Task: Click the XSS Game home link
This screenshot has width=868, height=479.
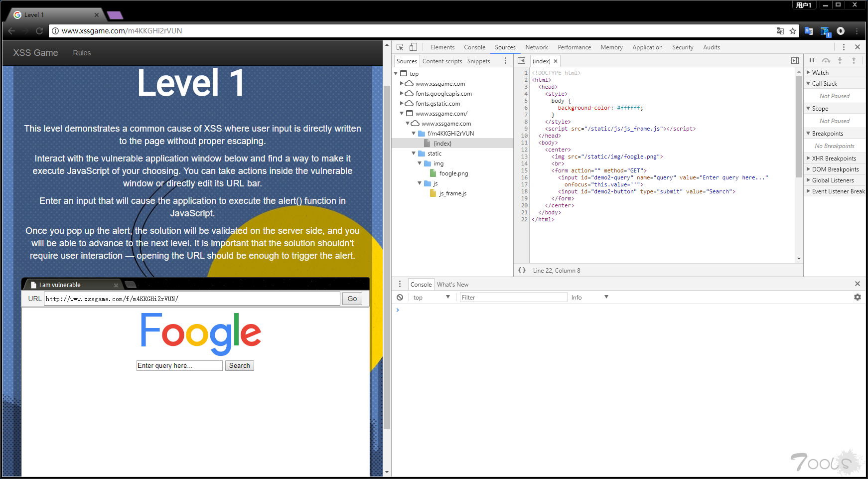Action: 35,53
